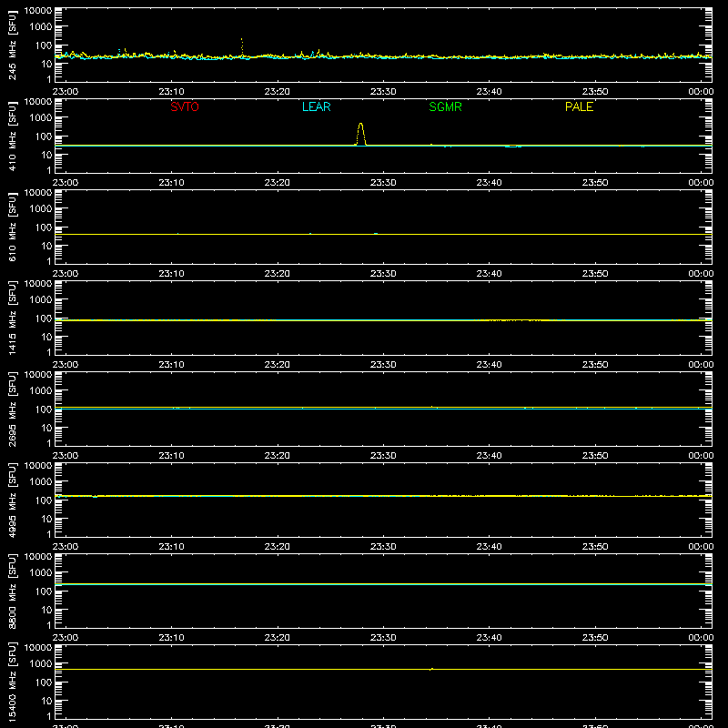Click the 15400 MHz small blip near 23:35
728x728 pixels.
tap(431, 669)
